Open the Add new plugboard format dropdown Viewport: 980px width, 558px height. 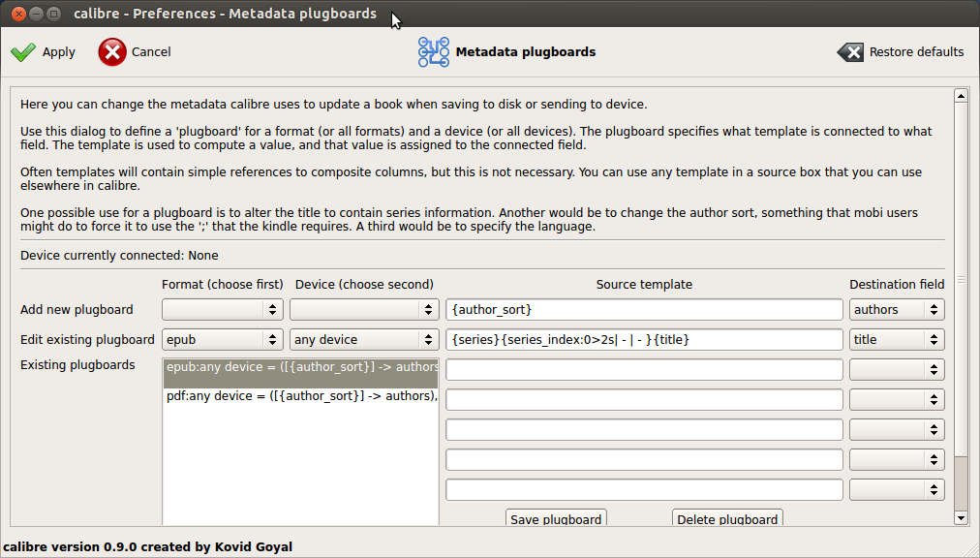pyautogui.click(x=222, y=310)
